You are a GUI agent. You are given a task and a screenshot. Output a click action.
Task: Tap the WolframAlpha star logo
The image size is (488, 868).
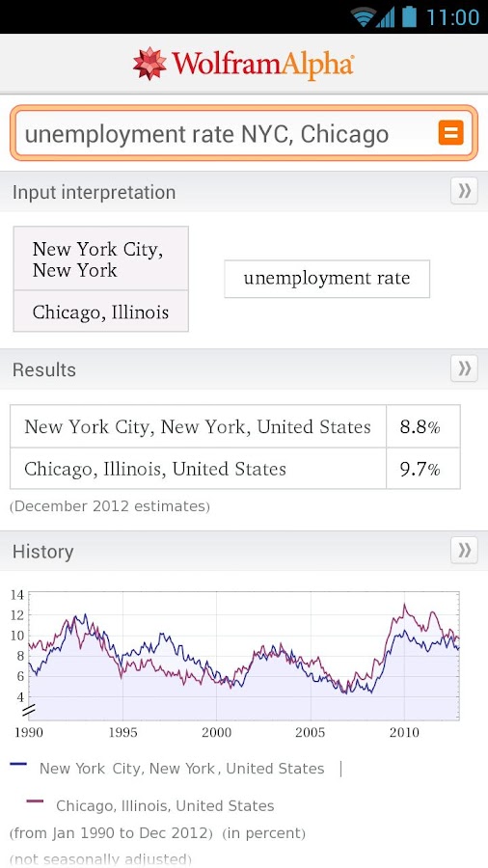pyautogui.click(x=149, y=64)
